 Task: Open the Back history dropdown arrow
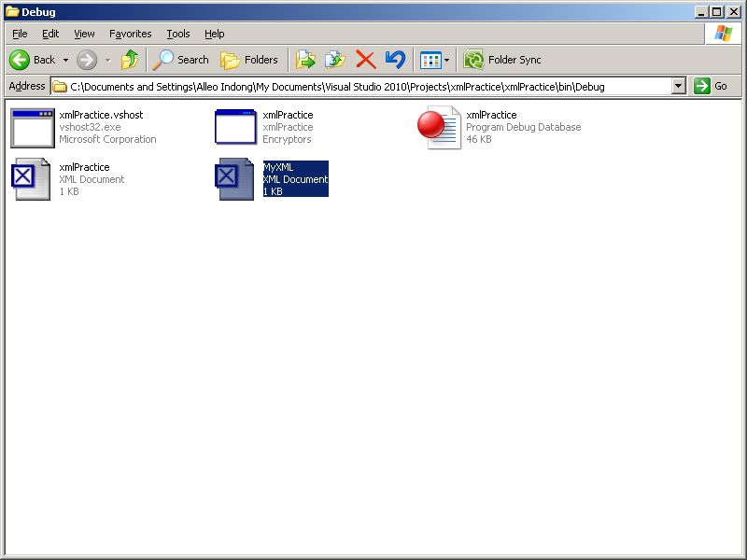tap(65, 60)
